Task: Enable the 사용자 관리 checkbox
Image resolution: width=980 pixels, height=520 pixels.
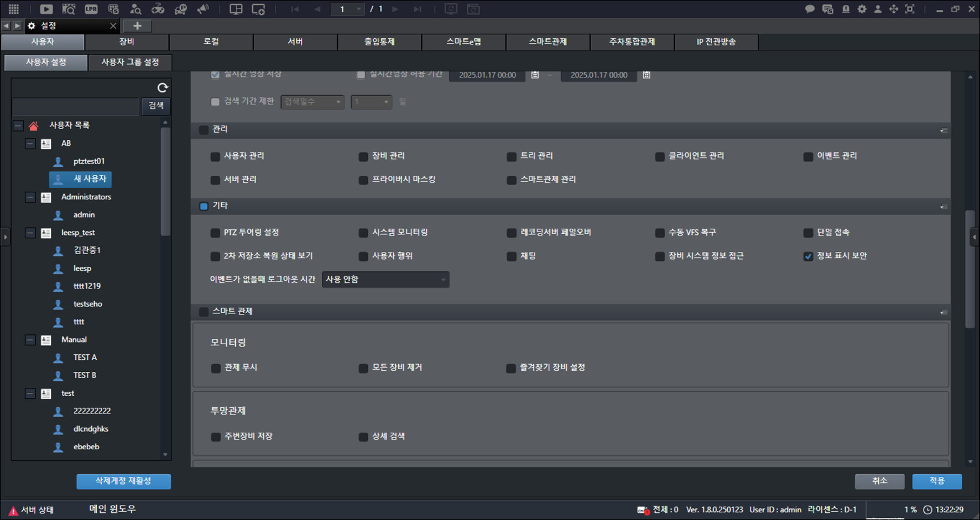Action: tap(215, 157)
